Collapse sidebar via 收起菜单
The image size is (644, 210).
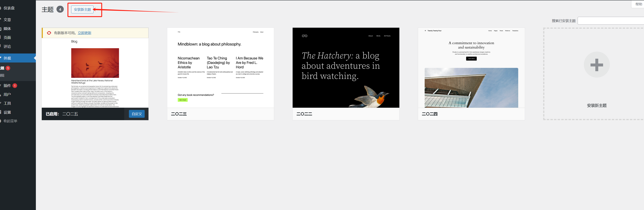[10, 121]
